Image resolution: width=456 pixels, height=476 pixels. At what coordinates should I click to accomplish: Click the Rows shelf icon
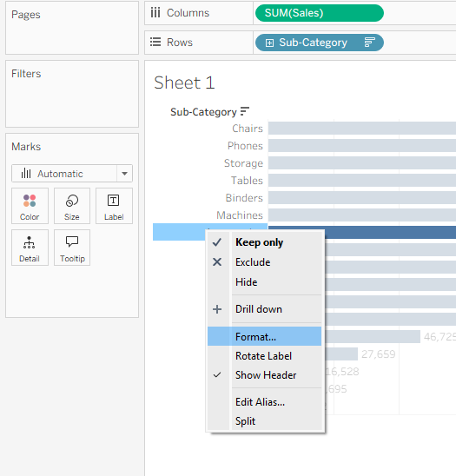click(155, 42)
